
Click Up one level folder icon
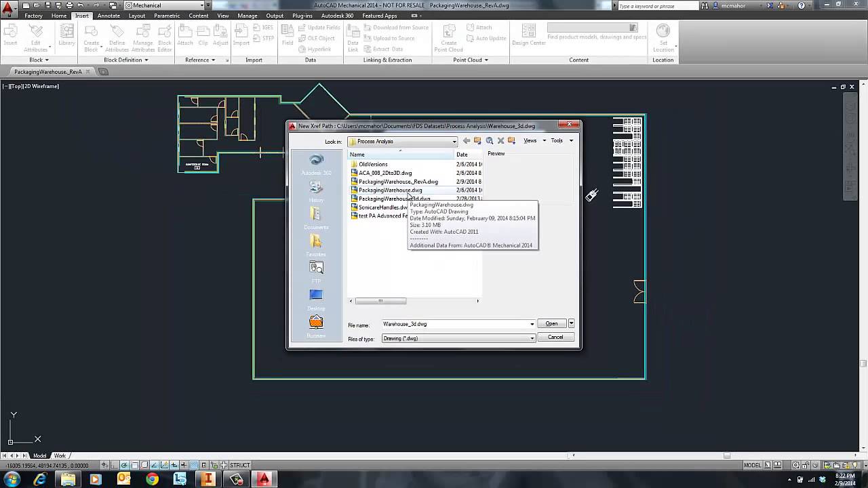477,141
